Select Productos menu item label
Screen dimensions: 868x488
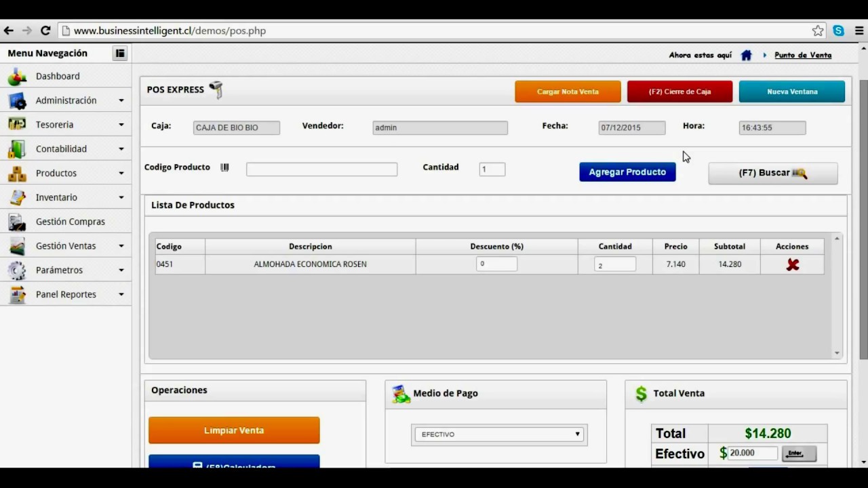tap(56, 174)
